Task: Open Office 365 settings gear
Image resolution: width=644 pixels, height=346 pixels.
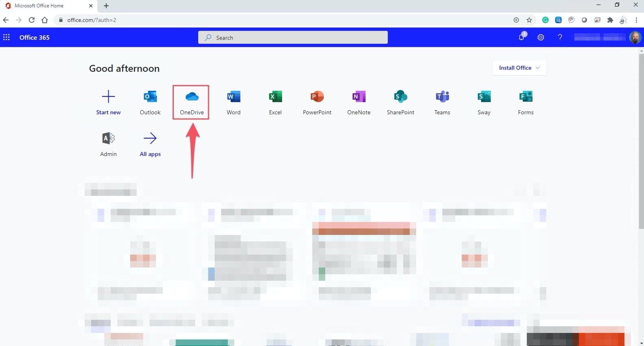Action: pyautogui.click(x=541, y=37)
